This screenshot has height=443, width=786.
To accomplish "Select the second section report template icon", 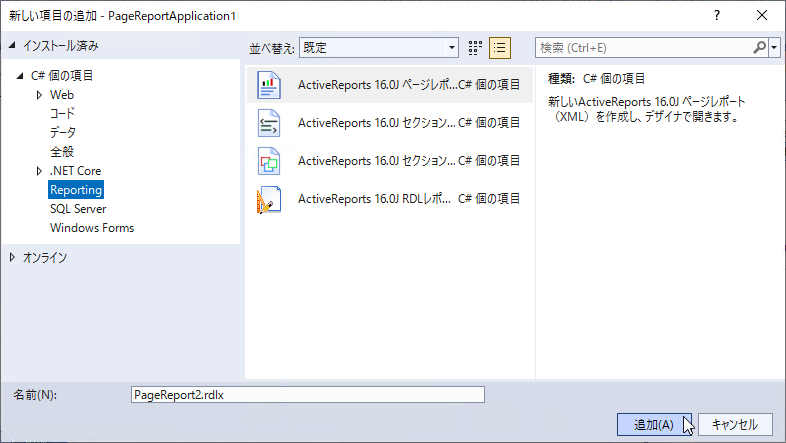I will coord(269,161).
